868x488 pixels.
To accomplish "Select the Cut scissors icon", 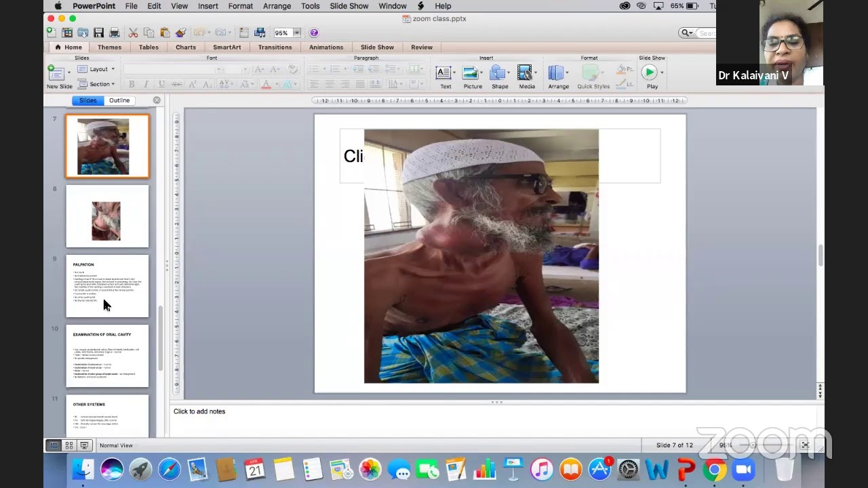I will [133, 33].
